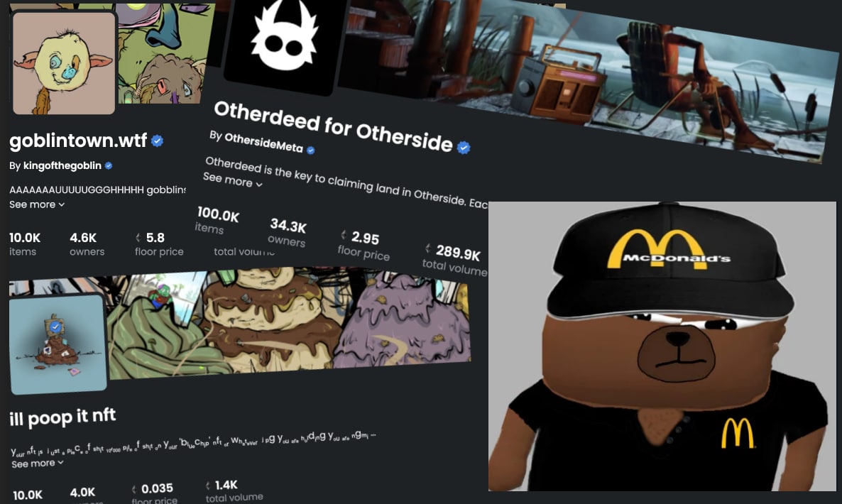This screenshot has height=504, width=842.
Task: Open the OthersideMeta creator profile
Action: [263, 142]
